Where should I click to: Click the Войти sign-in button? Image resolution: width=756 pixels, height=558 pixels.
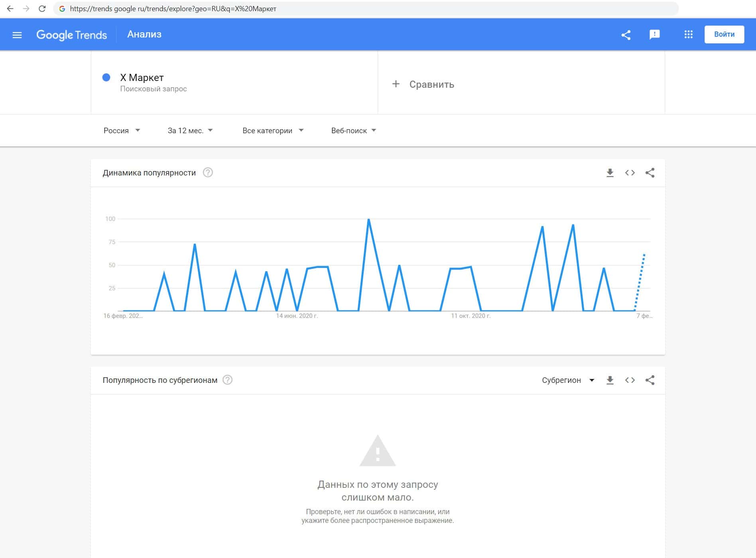click(x=724, y=35)
